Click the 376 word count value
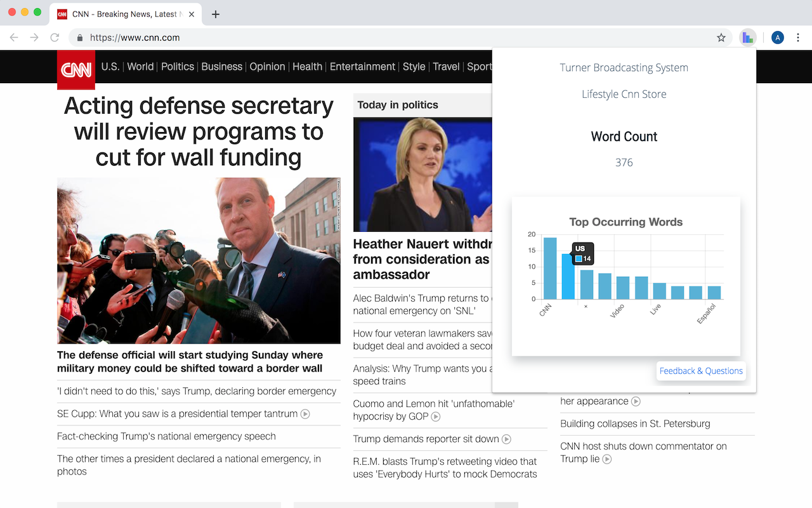 624,163
